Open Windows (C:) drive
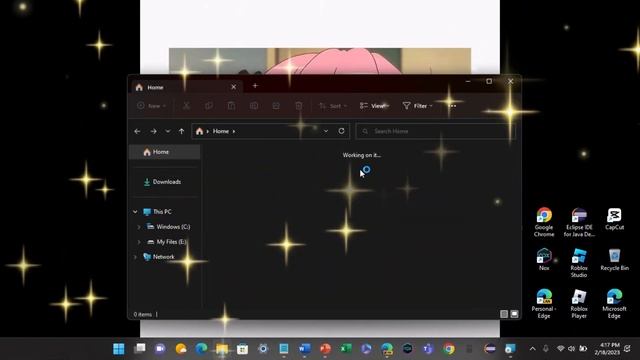 point(173,227)
